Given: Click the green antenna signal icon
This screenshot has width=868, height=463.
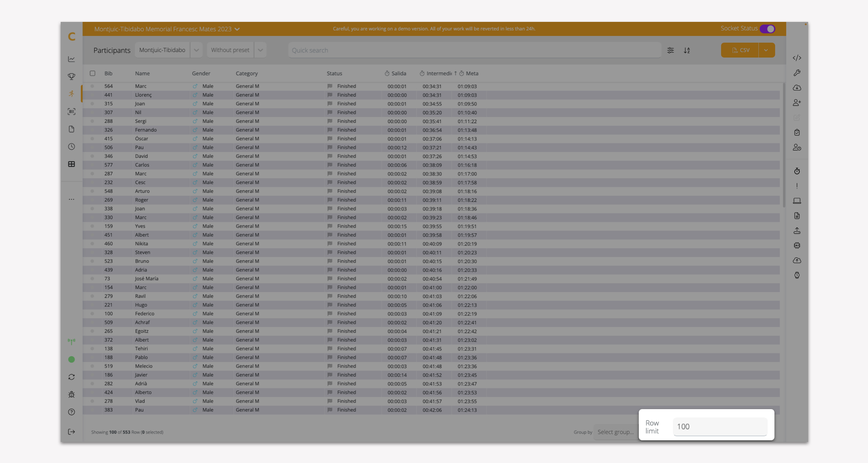Looking at the screenshot, I should click(72, 341).
